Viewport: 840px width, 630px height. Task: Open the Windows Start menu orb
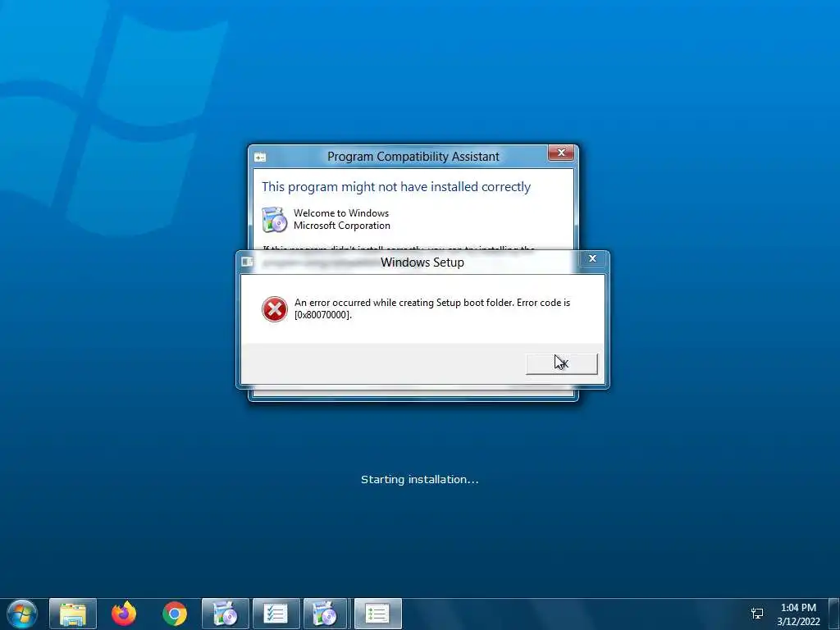(22, 614)
